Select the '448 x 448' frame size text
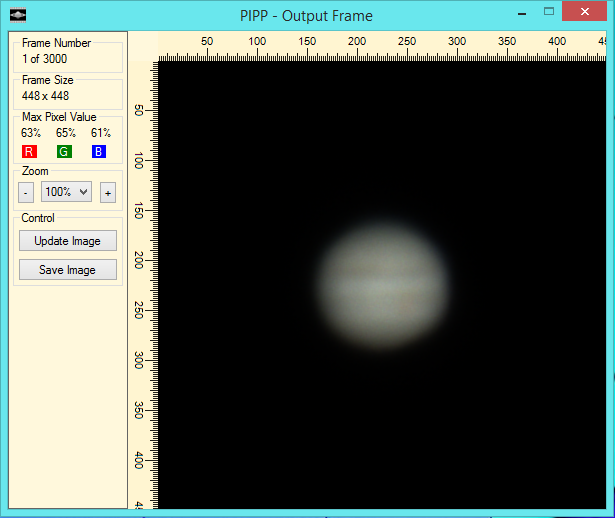Screen dimensions: 615x518 45,96
